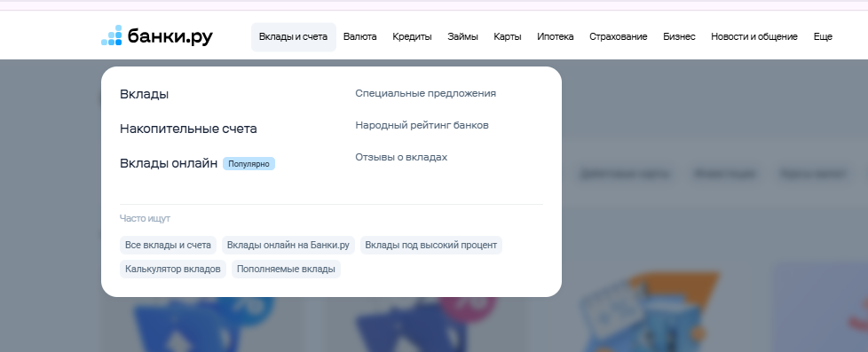Expand the Еще menu item

[823, 37]
